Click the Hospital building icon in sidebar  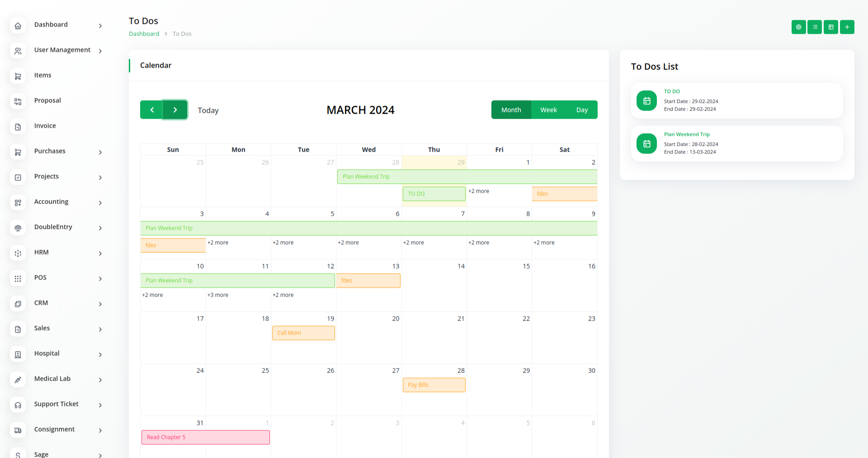(x=18, y=355)
